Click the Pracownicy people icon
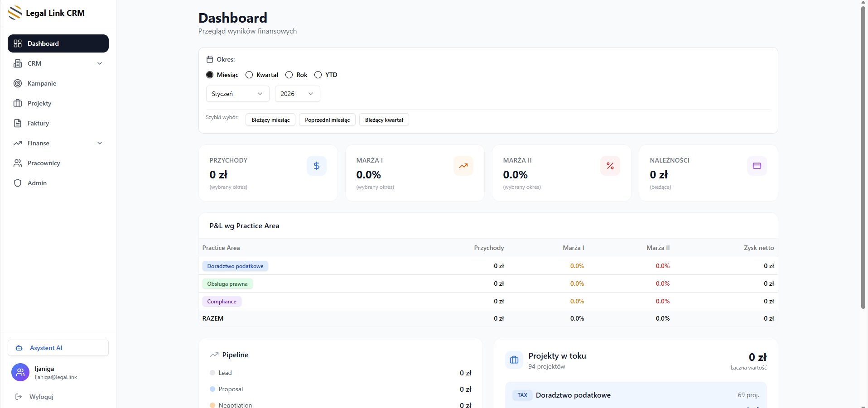The height and width of the screenshot is (408, 868). pyautogui.click(x=18, y=163)
